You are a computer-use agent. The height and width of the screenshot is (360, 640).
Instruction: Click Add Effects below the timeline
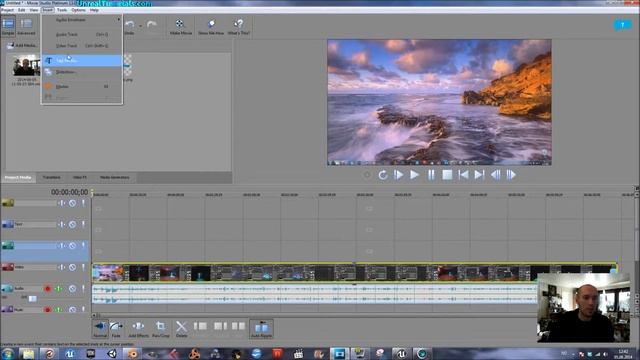pos(138,329)
